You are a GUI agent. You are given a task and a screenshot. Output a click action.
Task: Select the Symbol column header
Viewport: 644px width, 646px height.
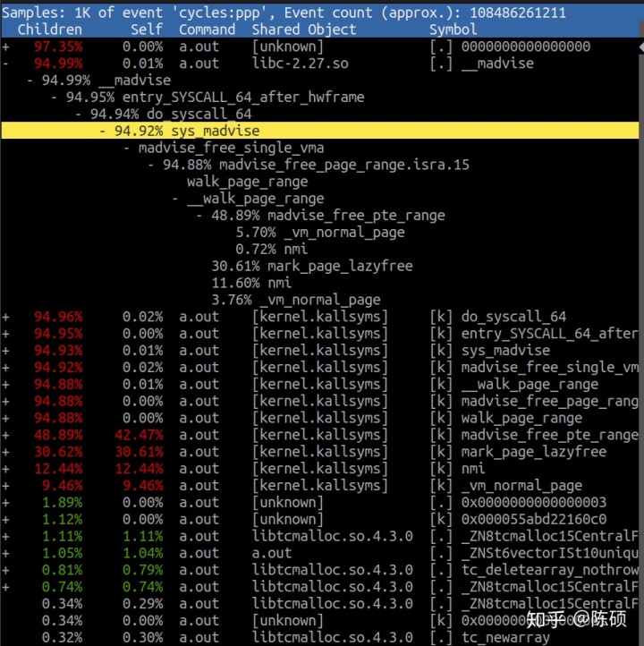(x=453, y=30)
